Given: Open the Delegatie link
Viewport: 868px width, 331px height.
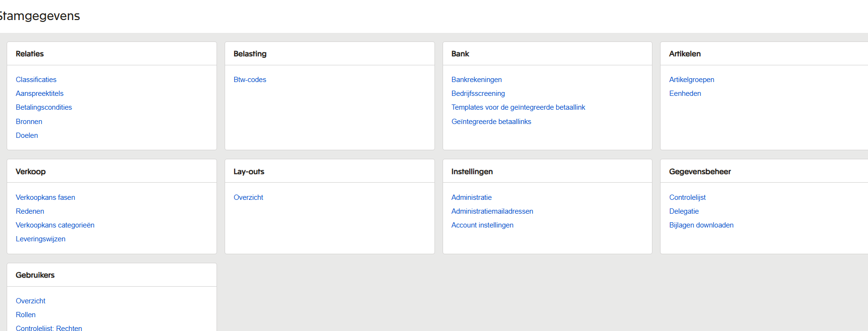Looking at the screenshot, I should pos(684,211).
